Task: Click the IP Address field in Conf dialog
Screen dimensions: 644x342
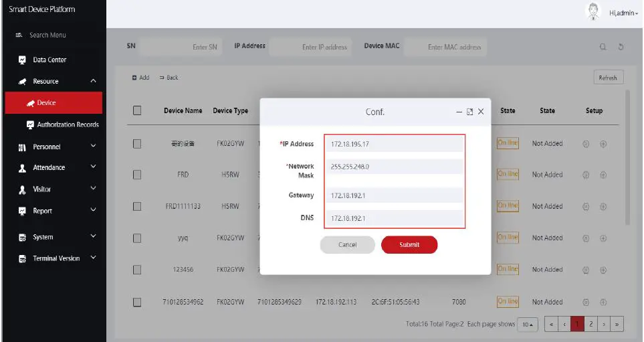Action: pos(395,144)
